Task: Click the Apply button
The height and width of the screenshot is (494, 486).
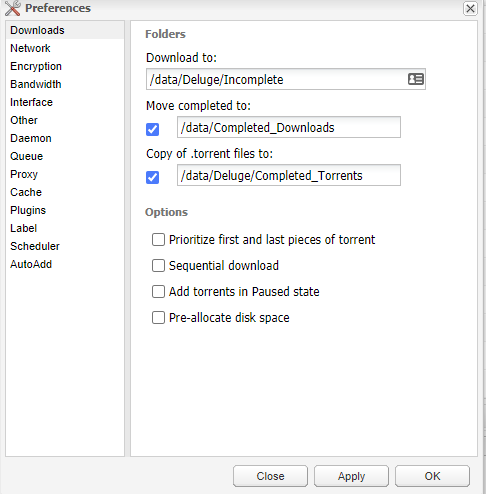Action: 351,476
